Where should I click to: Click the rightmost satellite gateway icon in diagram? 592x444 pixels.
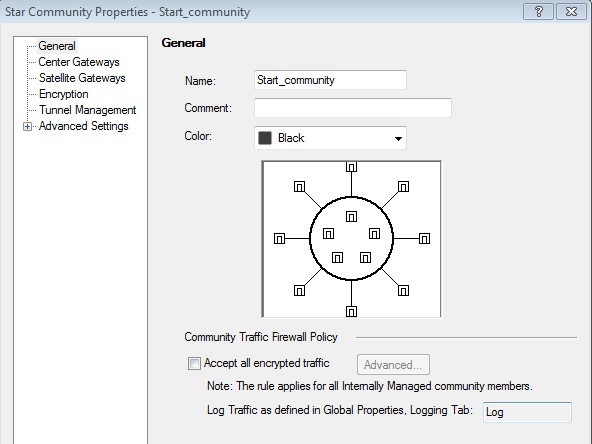click(x=424, y=239)
